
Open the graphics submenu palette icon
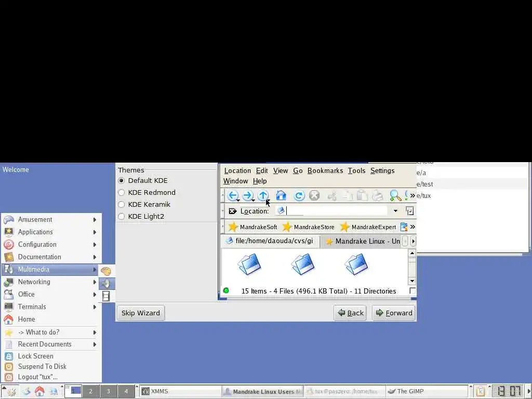pyautogui.click(x=106, y=271)
